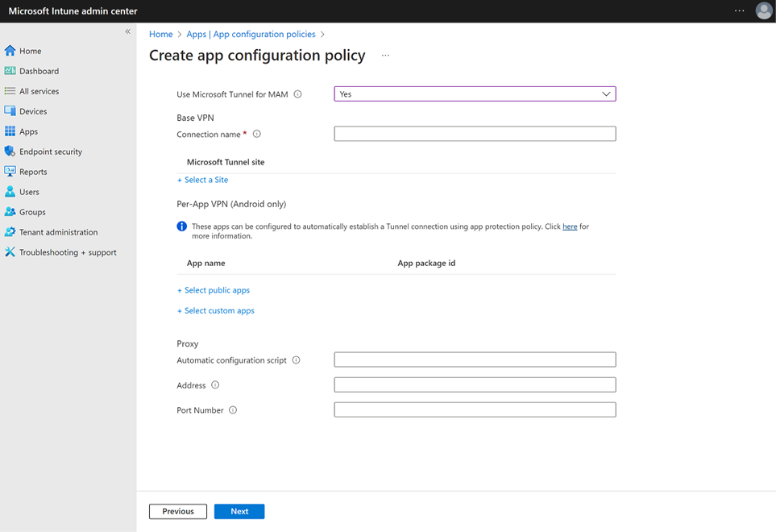Click inside the Connection name field

coord(474,133)
